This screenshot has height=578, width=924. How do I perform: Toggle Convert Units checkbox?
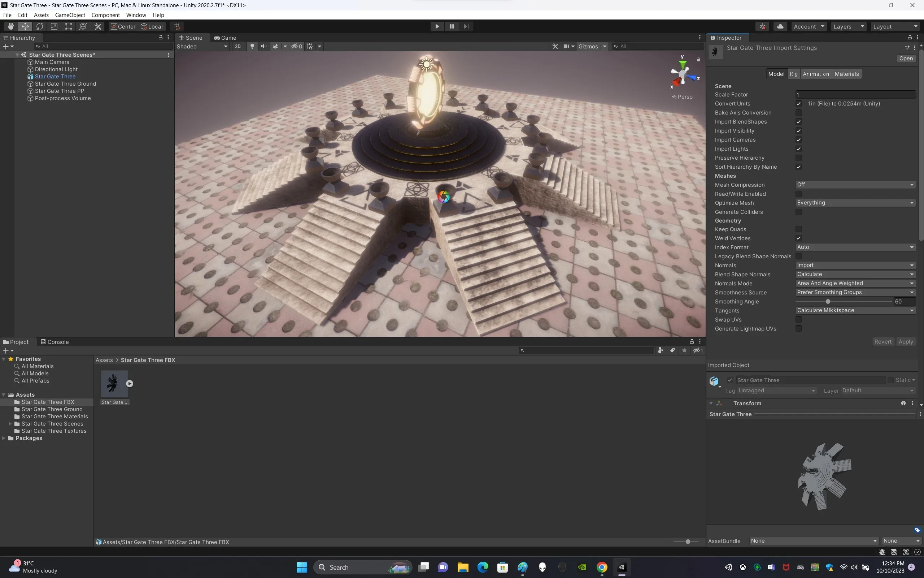(x=798, y=104)
